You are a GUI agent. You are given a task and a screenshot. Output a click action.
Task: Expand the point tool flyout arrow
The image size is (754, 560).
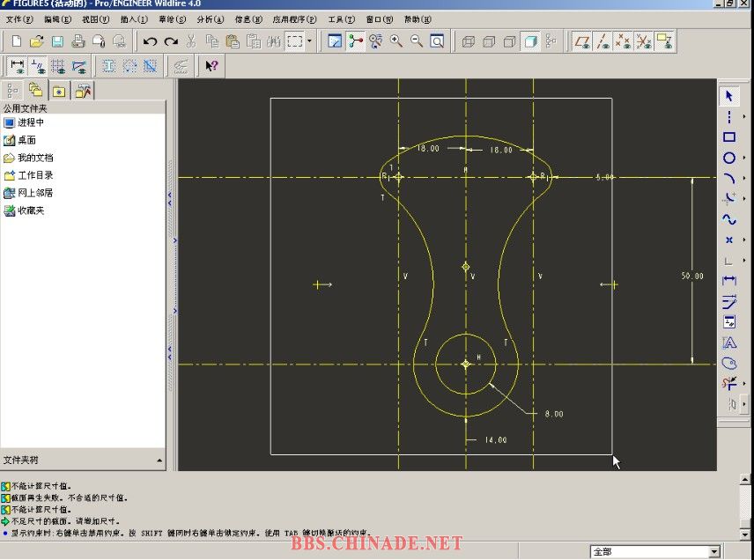click(744, 239)
